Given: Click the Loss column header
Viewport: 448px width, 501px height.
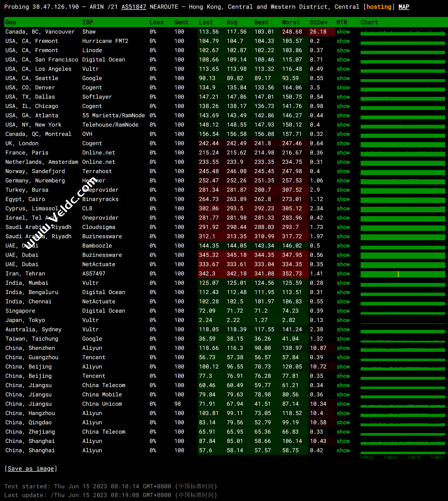Looking at the screenshot, I should tap(156, 22).
